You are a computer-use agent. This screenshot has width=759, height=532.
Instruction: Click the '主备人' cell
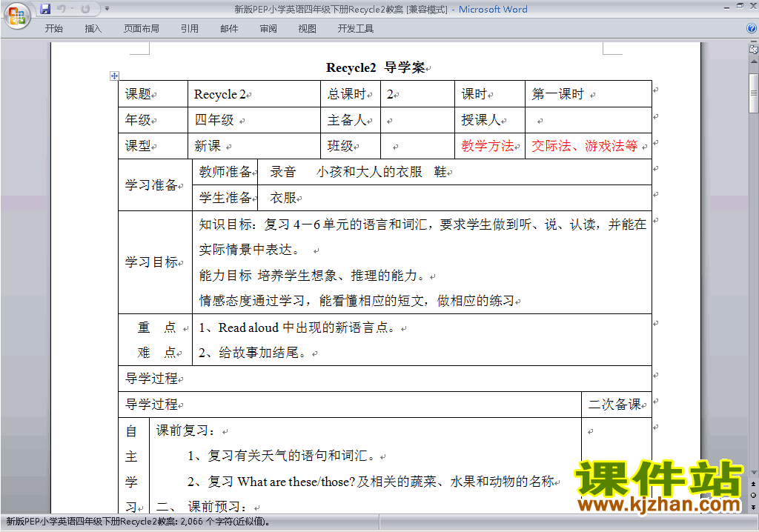click(x=351, y=119)
